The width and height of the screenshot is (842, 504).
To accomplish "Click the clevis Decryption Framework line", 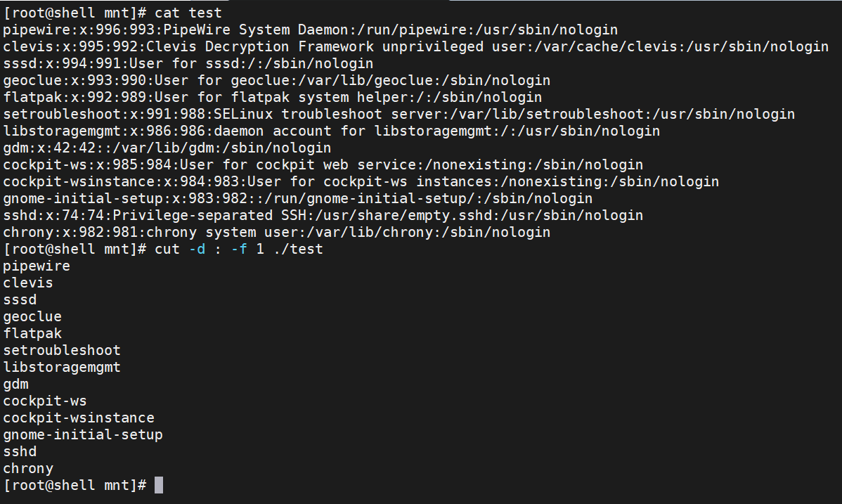I will click(x=415, y=47).
